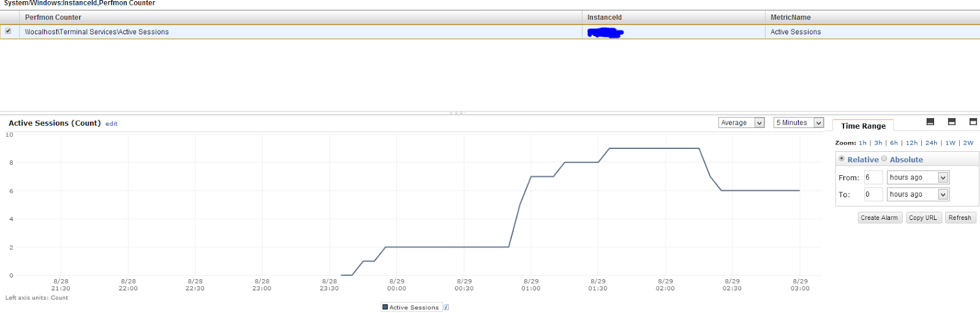Sort by the Perfmon Counter column header

(x=301, y=17)
